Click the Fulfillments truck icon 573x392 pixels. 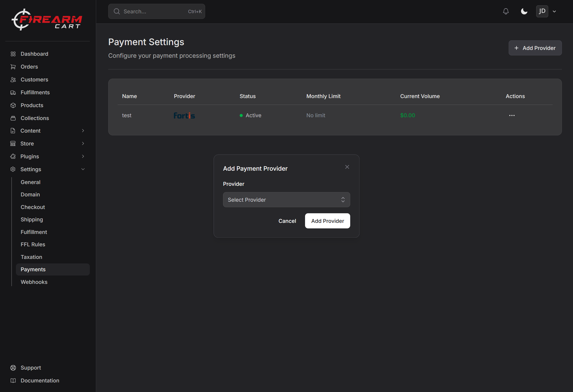(13, 93)
